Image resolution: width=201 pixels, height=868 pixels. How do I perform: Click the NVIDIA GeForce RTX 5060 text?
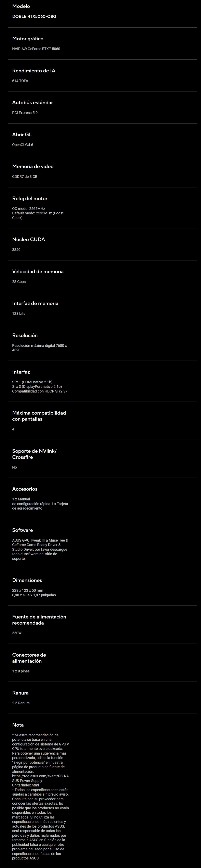point(36,49)
